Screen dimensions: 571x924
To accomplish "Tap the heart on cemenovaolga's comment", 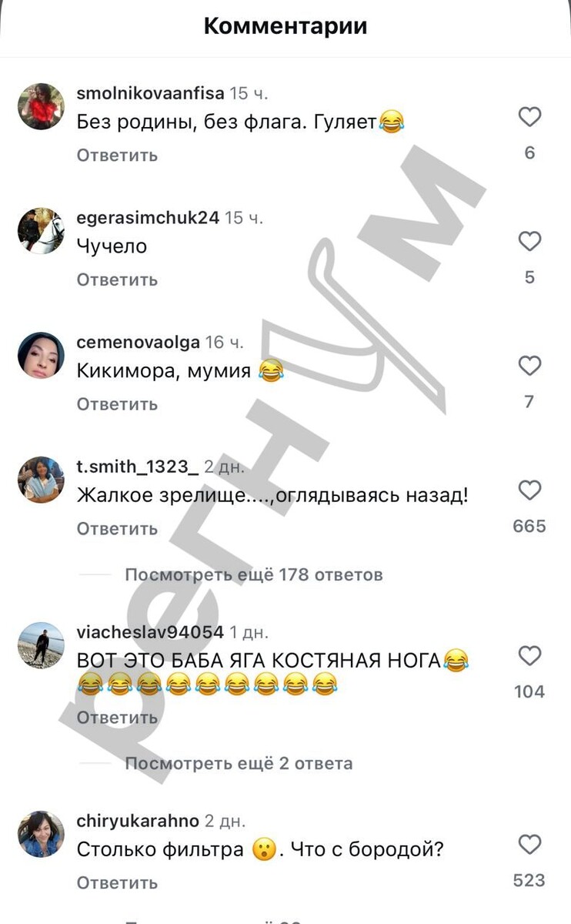I will [529, 367].
